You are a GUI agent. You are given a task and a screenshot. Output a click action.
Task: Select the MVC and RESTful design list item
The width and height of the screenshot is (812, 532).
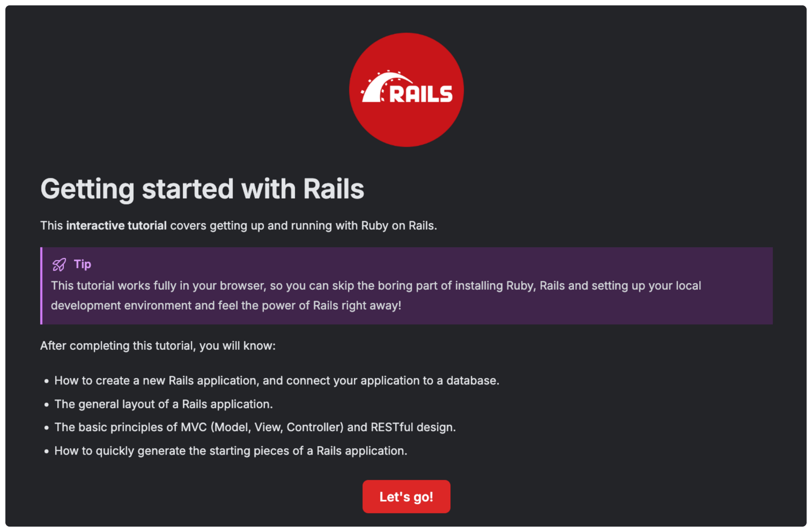click(x=255, y=427)
